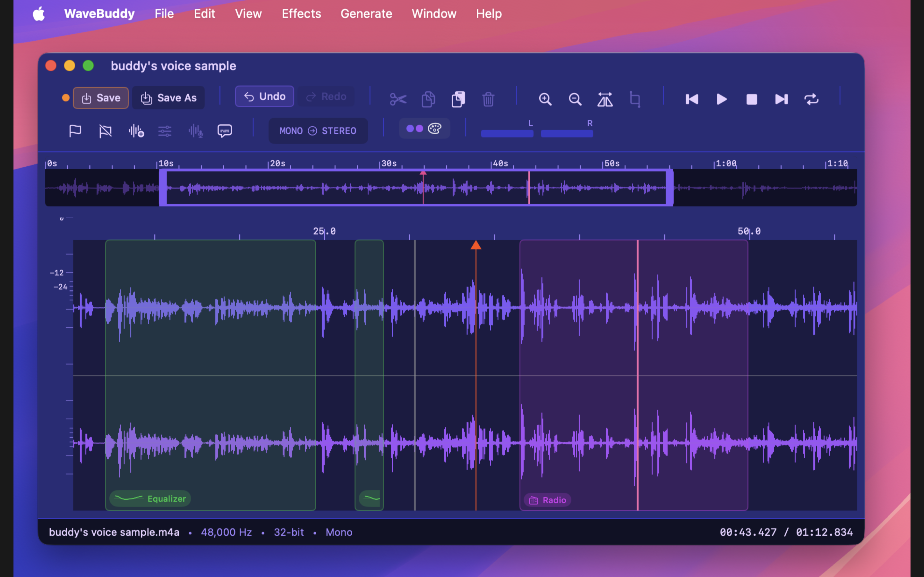Viewport: 924px width, 577px height.
Task: Click the Save As button
Action: 168,98
